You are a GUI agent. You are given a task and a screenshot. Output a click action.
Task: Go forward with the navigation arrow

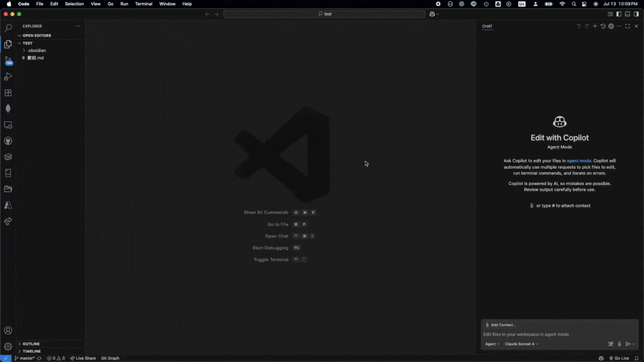(x=216, y=14)
